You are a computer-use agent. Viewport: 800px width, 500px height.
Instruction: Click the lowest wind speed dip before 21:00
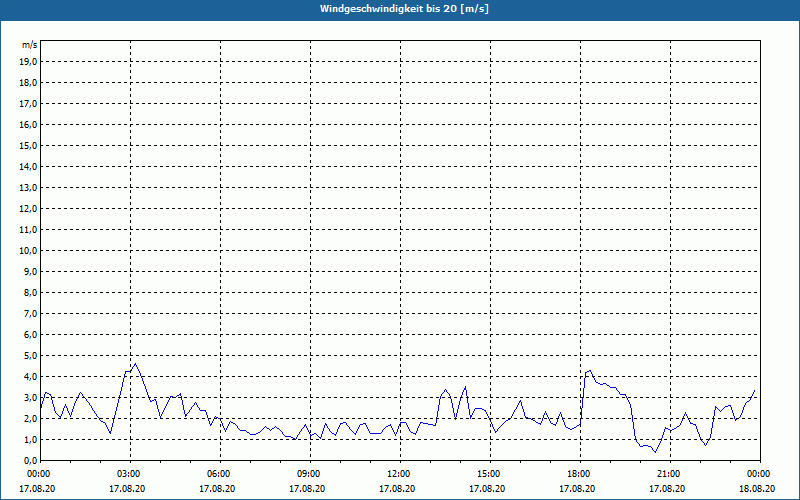tap(656, 452)
